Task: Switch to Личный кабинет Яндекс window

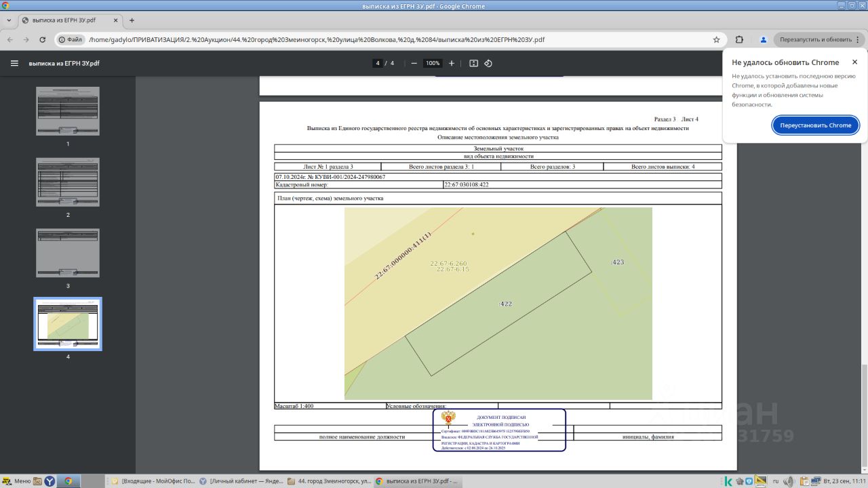Action: (x=241, y=481)
